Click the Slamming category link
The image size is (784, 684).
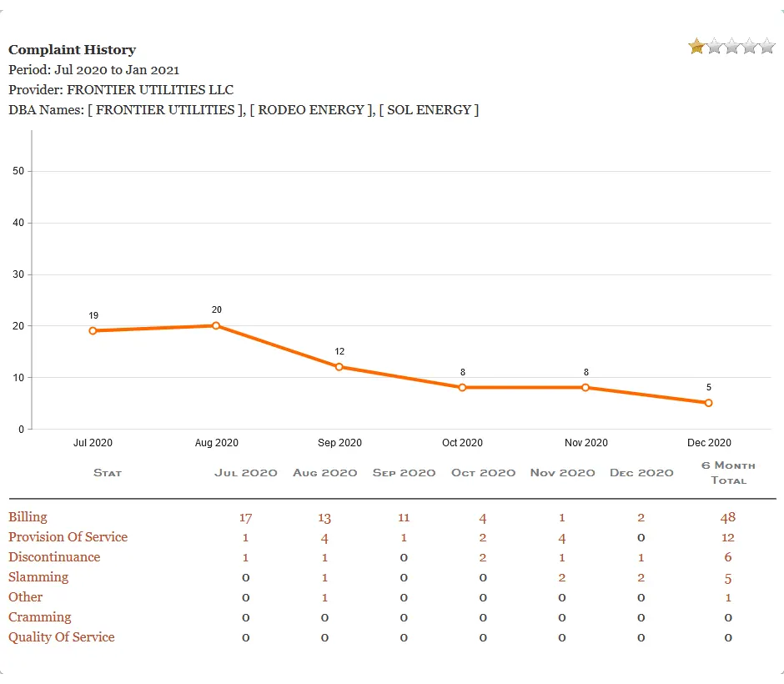tap(38, 577)
